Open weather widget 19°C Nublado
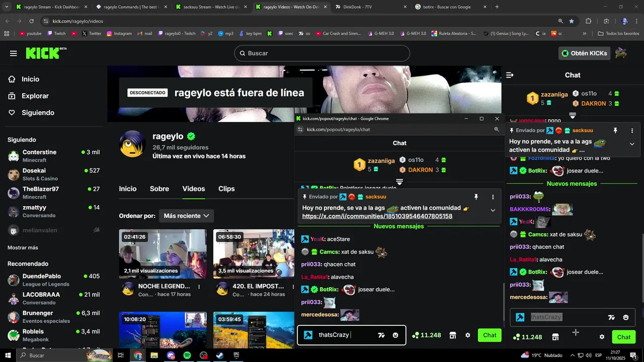Screen dimensions: 644x362 (541, 355)
